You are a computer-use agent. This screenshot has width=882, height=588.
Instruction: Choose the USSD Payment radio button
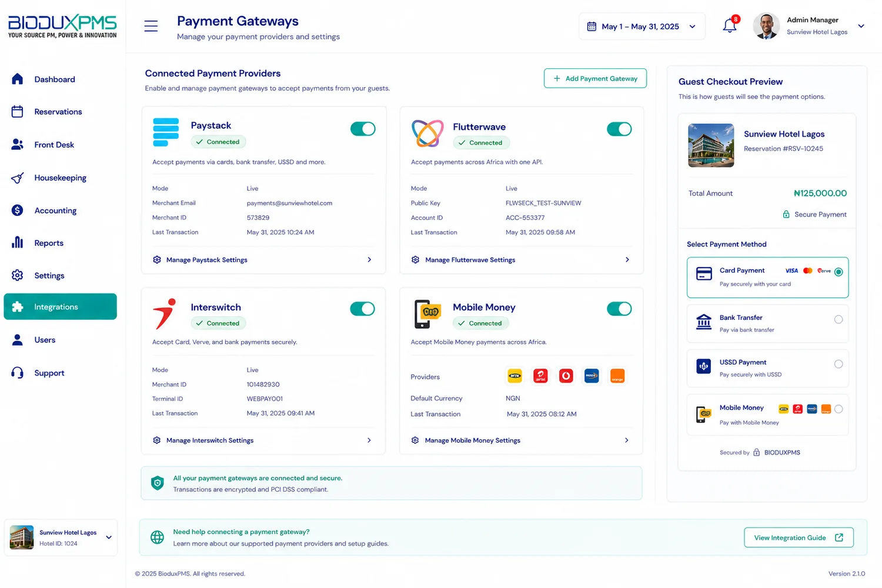pyautogui.click(x=838, y=364)
